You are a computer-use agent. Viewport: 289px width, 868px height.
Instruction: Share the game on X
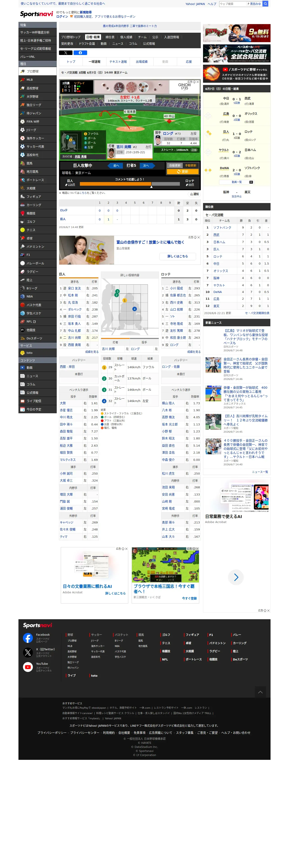click(x=65, y=53)
